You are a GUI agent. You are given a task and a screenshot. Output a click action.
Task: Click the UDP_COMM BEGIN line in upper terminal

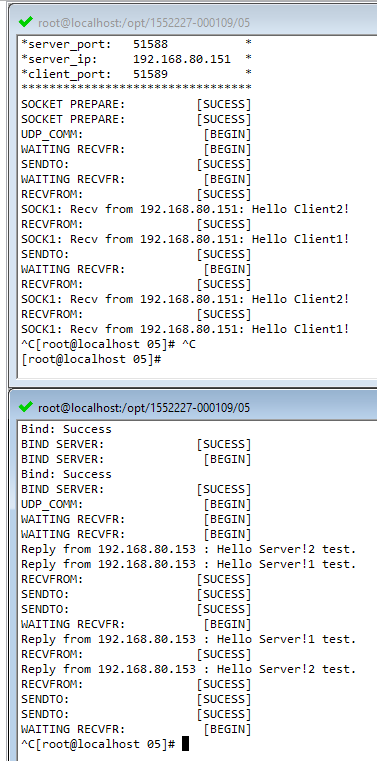(136, 134)
